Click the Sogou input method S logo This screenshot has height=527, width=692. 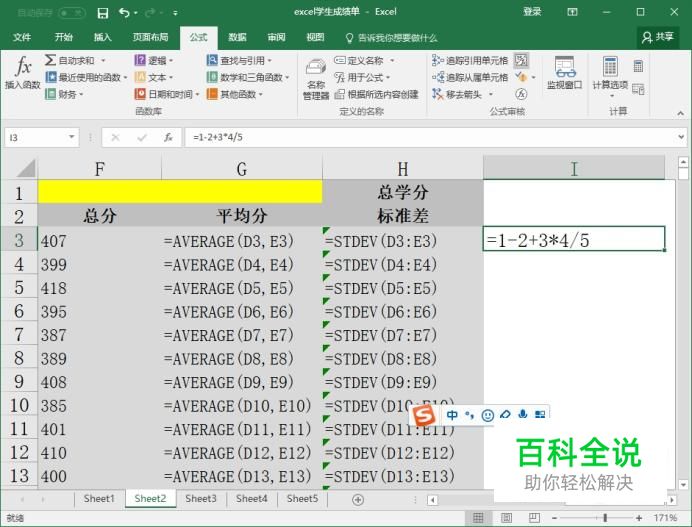coord(423,415)
